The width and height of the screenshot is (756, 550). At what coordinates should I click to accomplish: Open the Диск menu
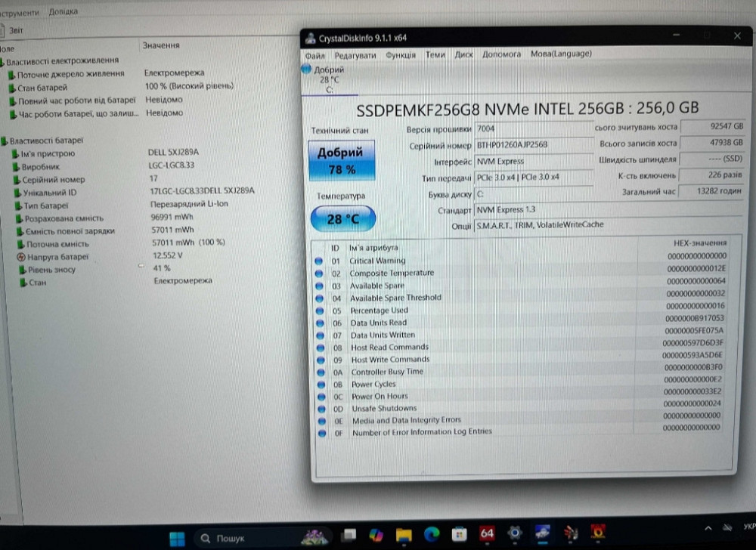click(x=463, y=54)
